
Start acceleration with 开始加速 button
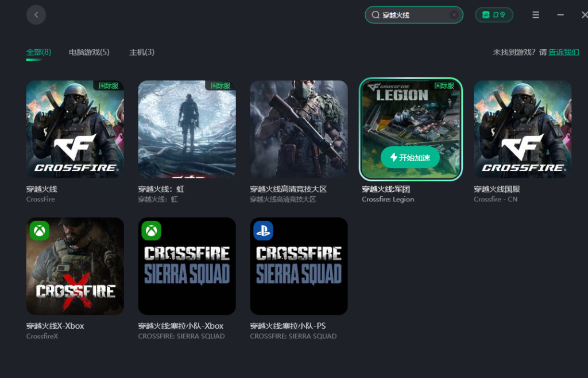pyautogui.click(x=410, y=158)
